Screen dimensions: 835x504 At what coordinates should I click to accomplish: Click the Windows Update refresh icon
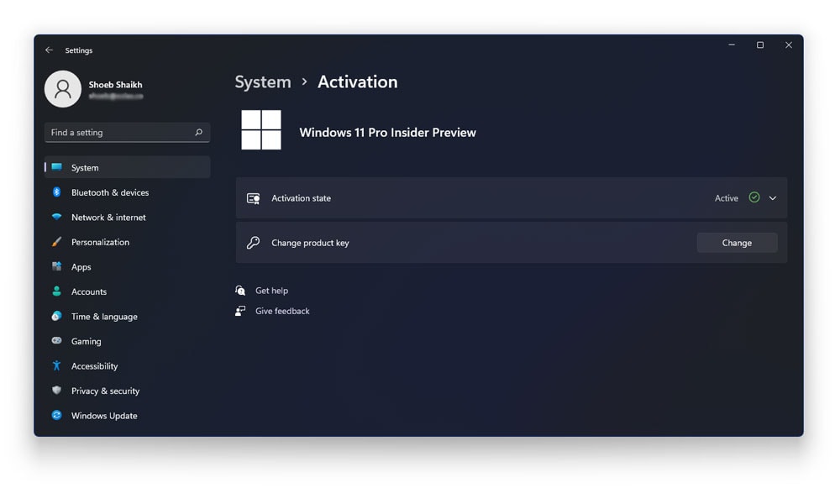pyautogui.click(x=56, y=416)
